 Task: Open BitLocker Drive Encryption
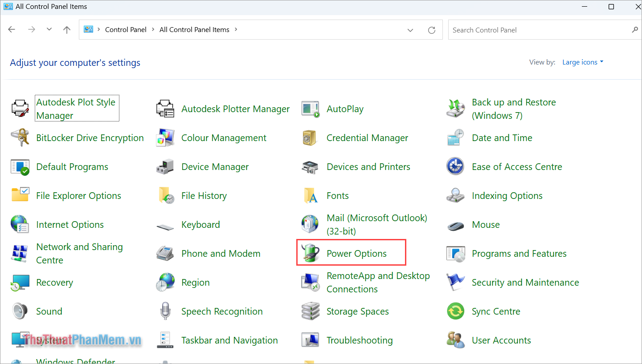(x=90, y=138)
